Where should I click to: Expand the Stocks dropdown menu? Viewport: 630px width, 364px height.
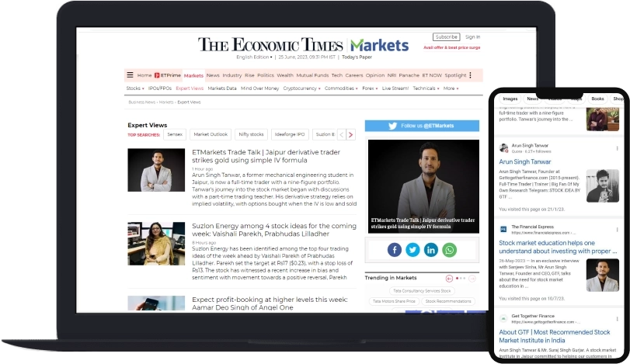pyautogui.click(x=135, y=88)
